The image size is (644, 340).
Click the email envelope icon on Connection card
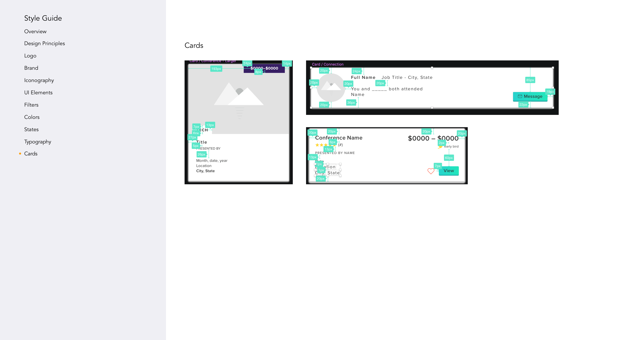pos(520,96)
